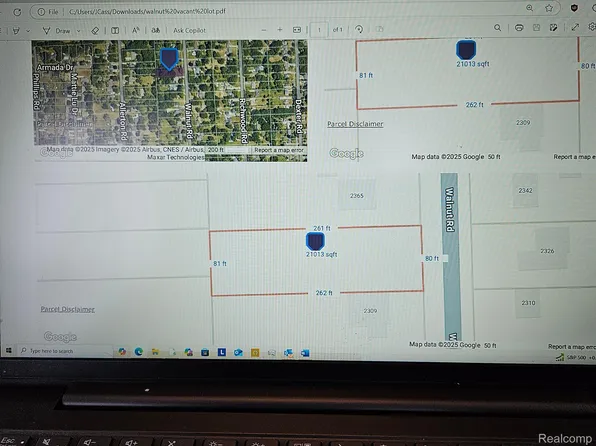Click the page number input field

tap(319, 30)
